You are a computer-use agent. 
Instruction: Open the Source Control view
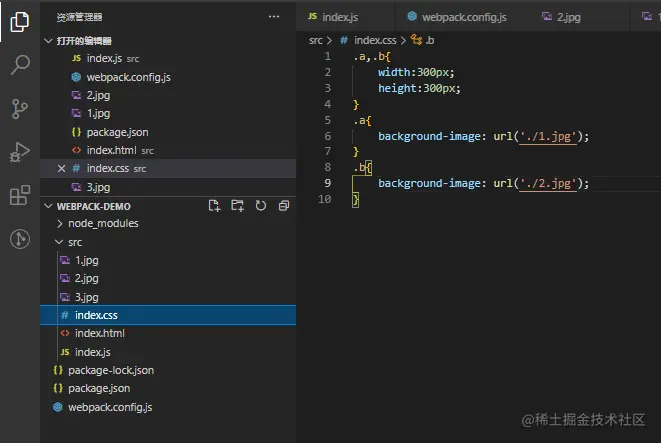(19, 109)
